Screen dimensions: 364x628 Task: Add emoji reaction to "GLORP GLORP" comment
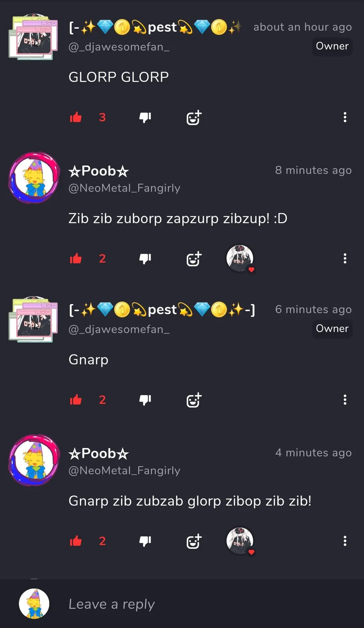(x=194, y=118)
